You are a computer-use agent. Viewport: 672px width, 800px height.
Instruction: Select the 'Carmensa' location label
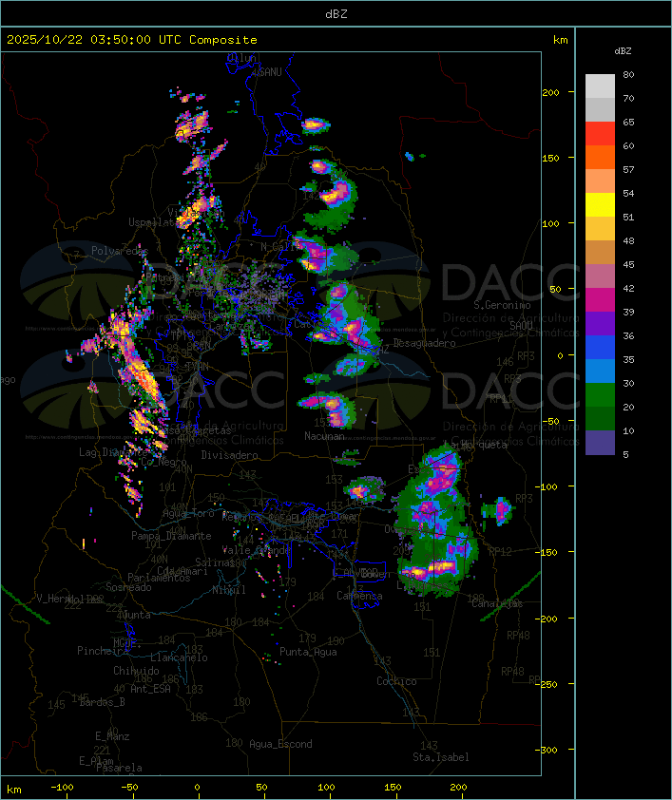tap(359, 596)
